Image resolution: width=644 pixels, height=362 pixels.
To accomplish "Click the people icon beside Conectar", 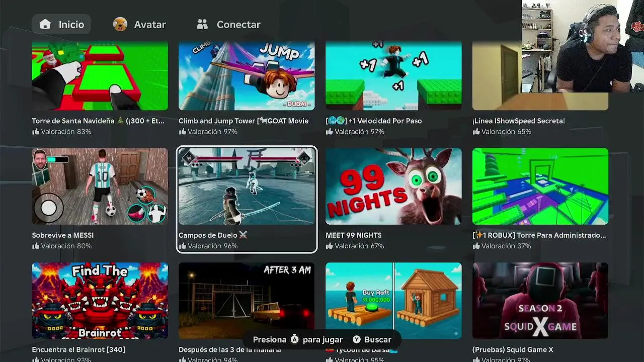I will pos(202,24).
